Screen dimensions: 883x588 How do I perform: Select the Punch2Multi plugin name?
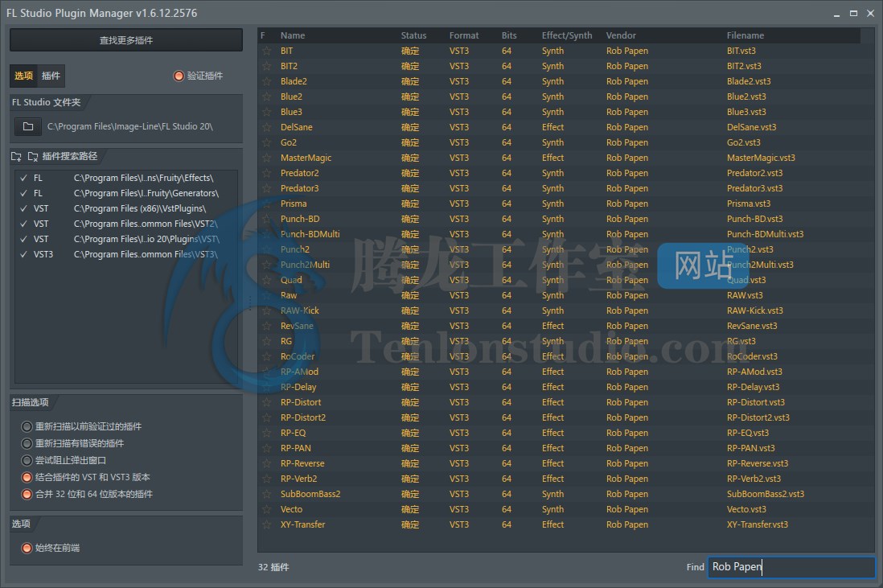point(305,265)
